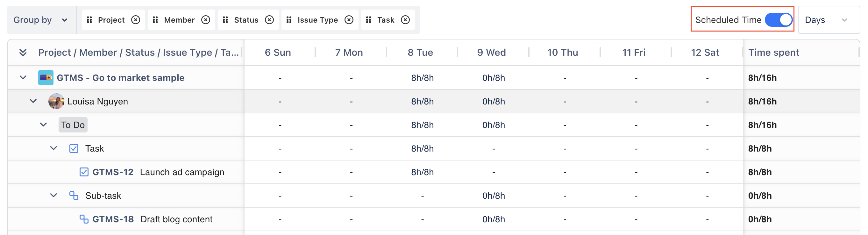The image size is (868, 235).
Task: Click drag handle on Issue Type chip
Action: pyautogui.click(x=289, y=20)
